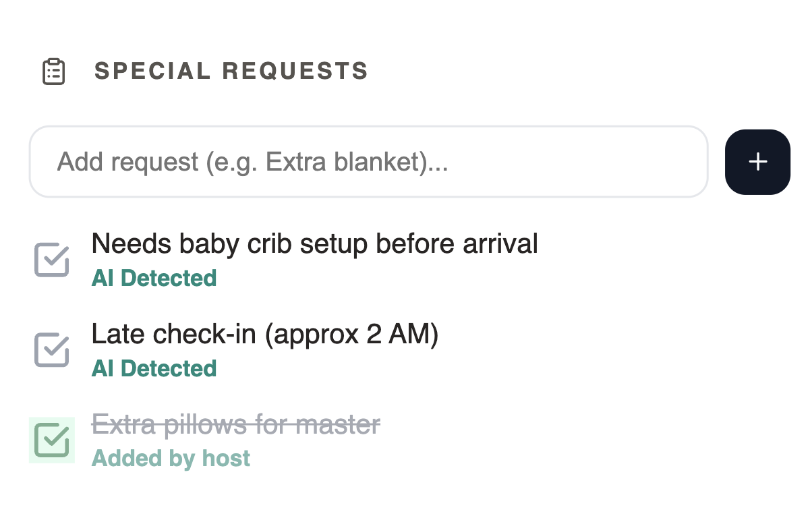Select the "Late check-in (approx 2 AM)" item
The height and width of the screenshot is (518, 812).
[x=265, y=334]
